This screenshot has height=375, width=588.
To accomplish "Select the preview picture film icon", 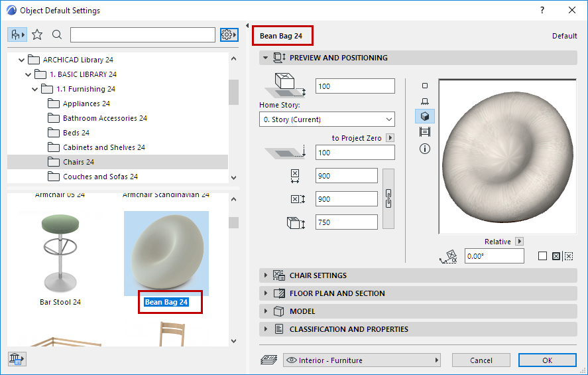I will [x=424, y=132].
